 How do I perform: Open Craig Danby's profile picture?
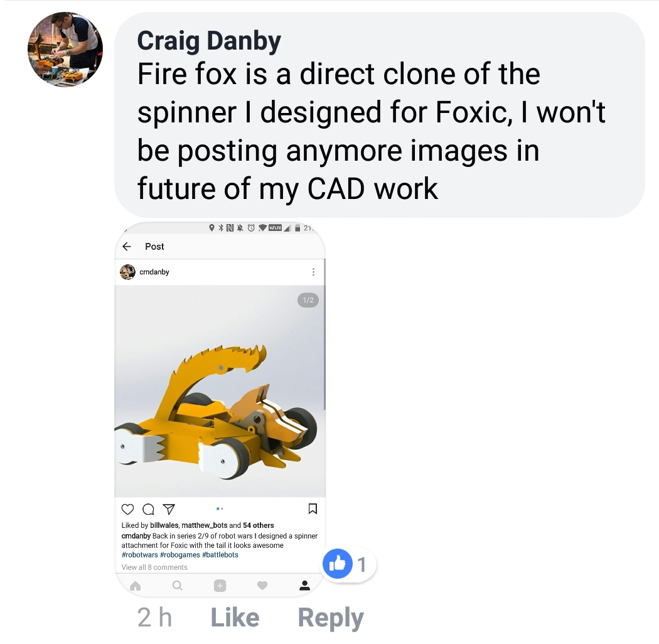[65, 49]
